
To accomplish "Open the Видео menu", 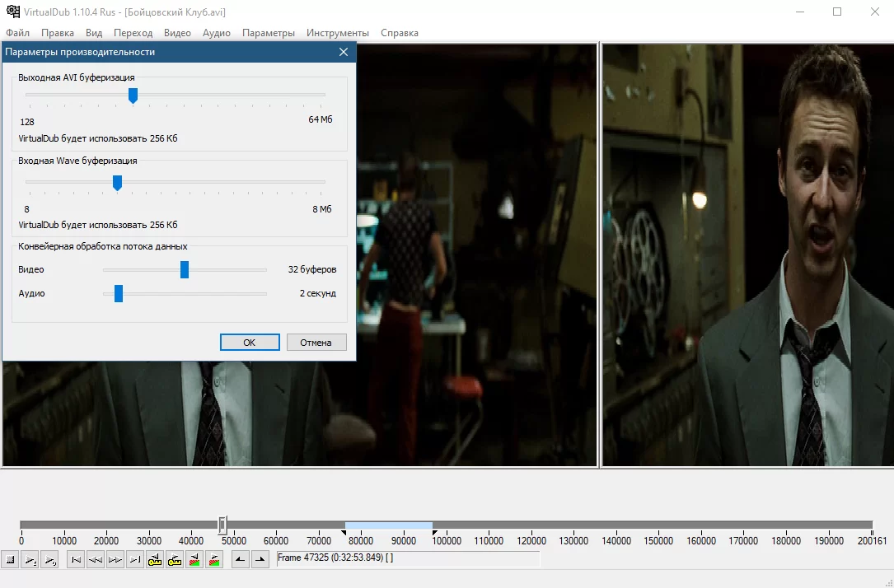I will 177,33.
